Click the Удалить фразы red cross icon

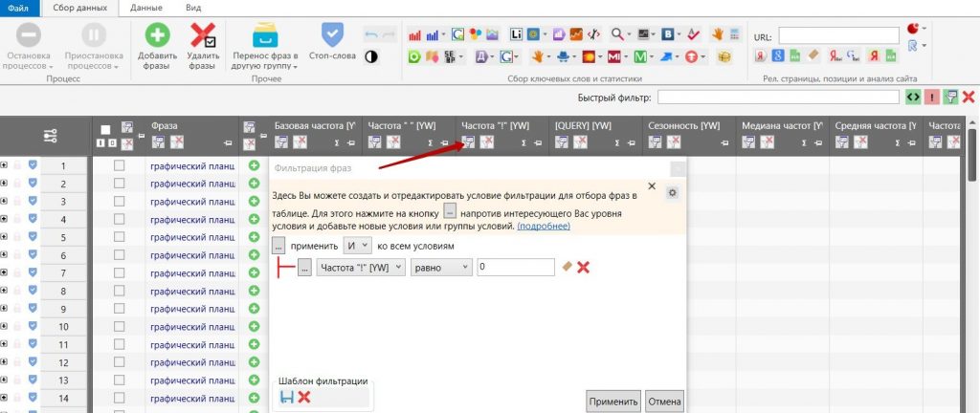tap(202, 37)
